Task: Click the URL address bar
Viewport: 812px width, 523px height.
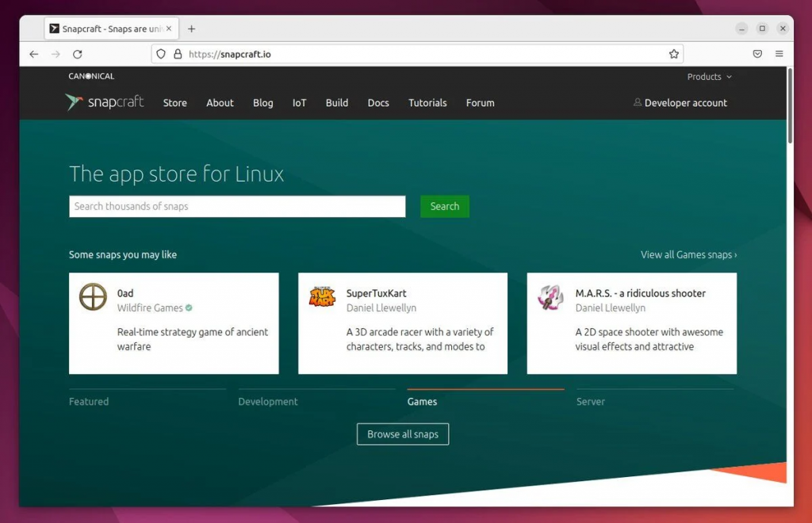Action: point(417,54)
